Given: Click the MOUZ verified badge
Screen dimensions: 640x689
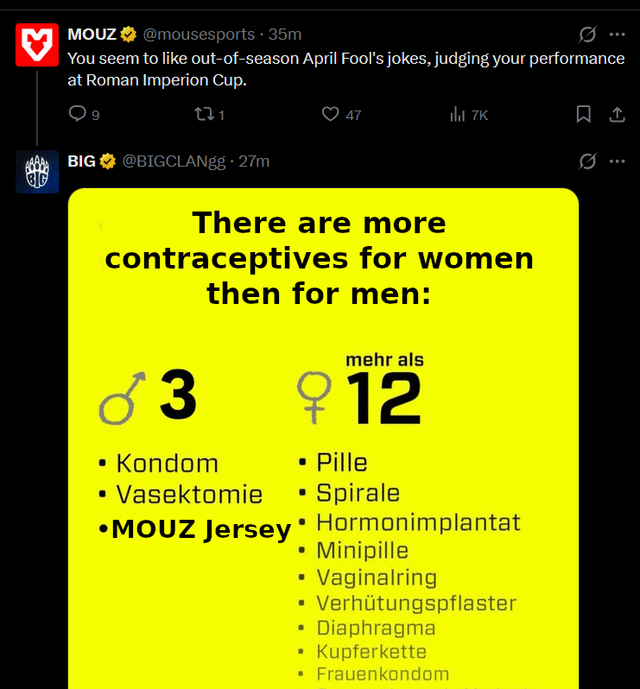Looking at the screenshot, I should click(x=129, y=34).
